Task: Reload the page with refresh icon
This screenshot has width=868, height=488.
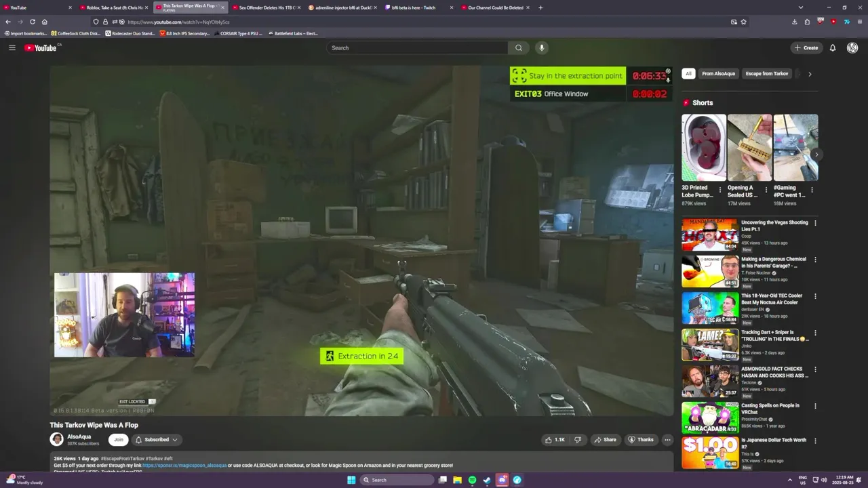Action: (32, 22)
